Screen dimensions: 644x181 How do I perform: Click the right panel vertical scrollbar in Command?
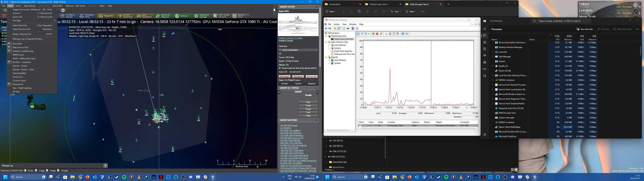320,38
